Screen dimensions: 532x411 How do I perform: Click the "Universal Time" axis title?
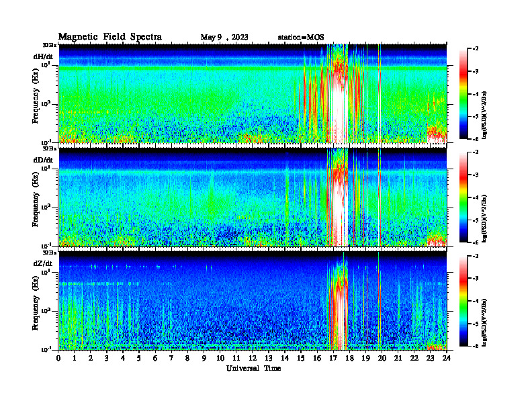click(x=253, y=368)
